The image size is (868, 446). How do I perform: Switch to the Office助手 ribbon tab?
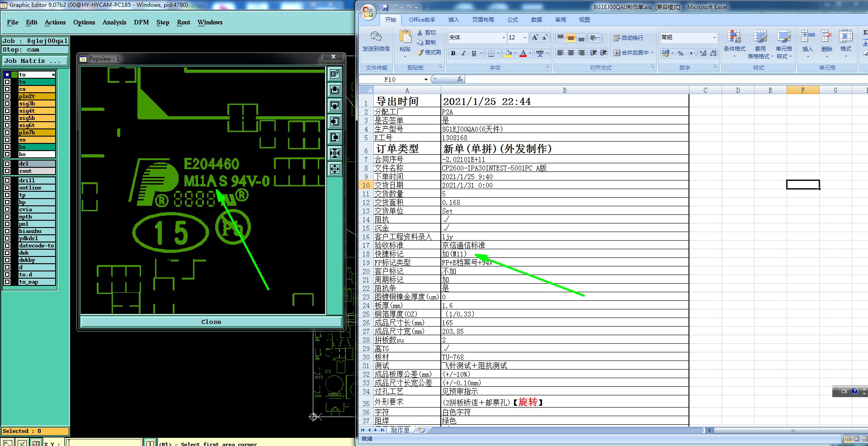click(x=422, y=20)
